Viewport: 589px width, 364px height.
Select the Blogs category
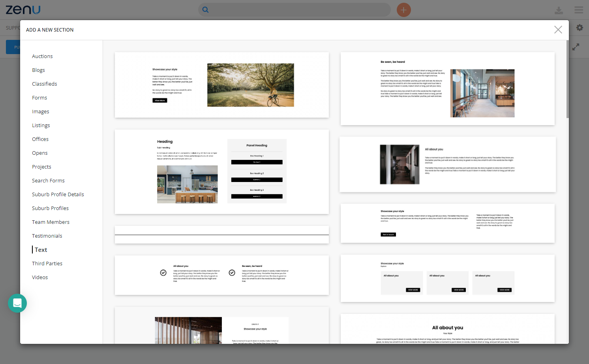38,70
